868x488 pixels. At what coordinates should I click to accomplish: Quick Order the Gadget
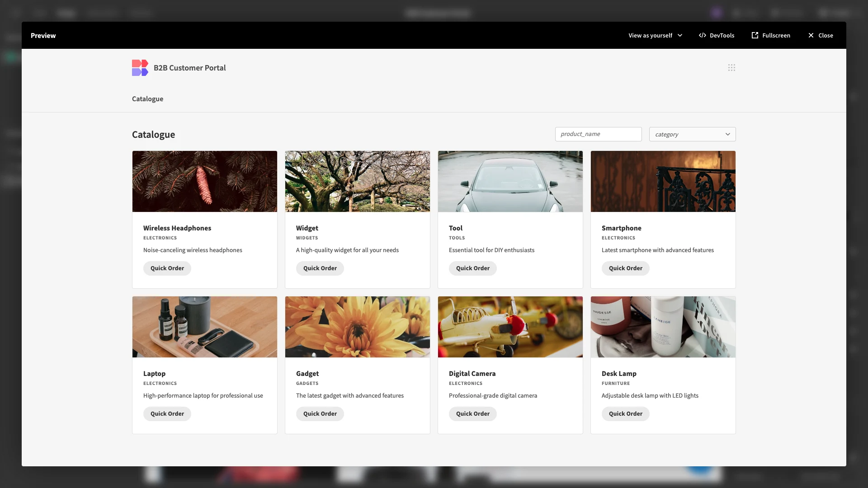320,414
